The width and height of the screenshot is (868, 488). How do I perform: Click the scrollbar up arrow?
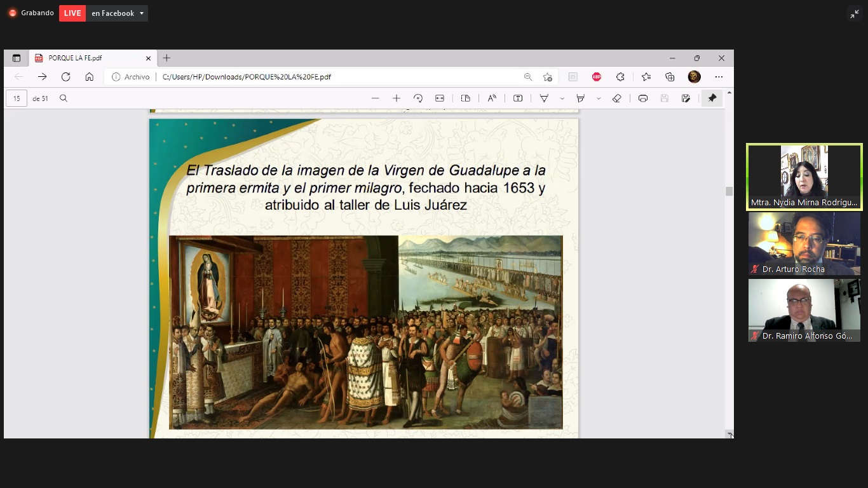pos(729,92)
